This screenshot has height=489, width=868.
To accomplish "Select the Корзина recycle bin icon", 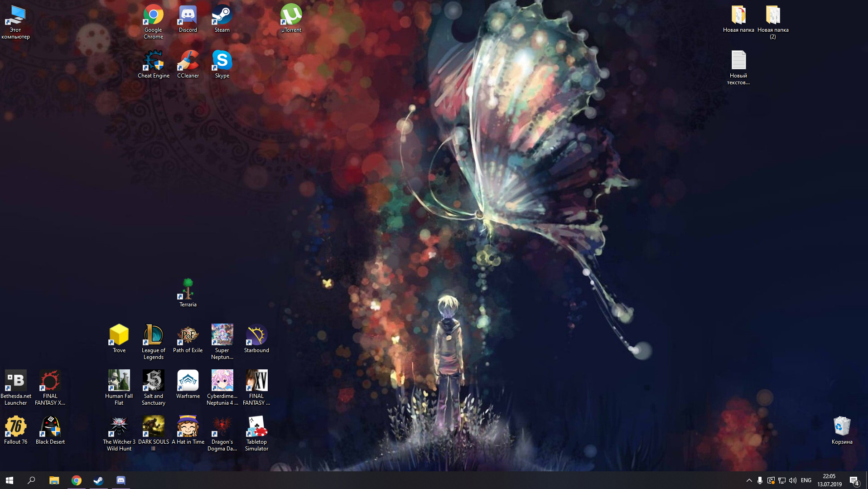I will click(x=842, y=431).
